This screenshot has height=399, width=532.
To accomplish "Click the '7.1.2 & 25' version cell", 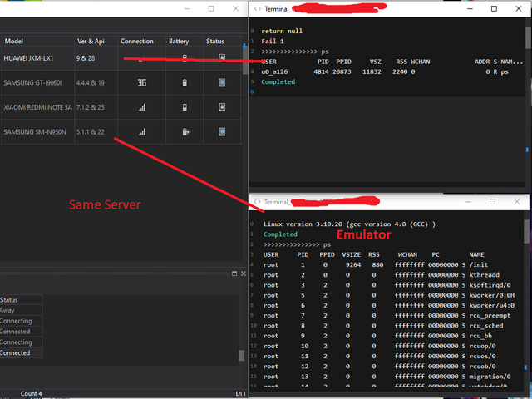I will (91, 107).
